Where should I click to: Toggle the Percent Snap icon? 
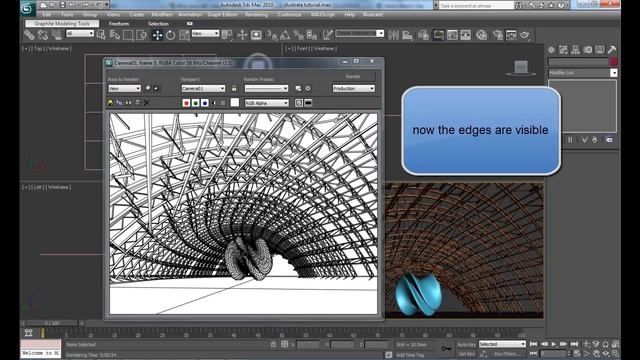click(x=298, y=35)
